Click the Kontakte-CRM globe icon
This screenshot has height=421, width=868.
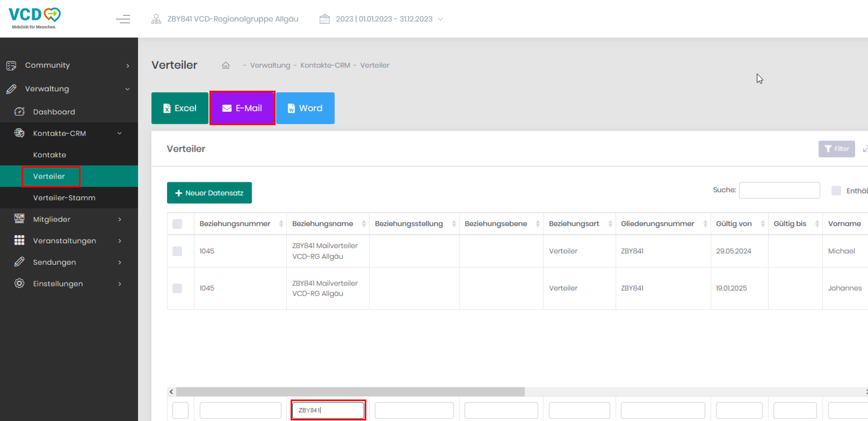point(20,133)
